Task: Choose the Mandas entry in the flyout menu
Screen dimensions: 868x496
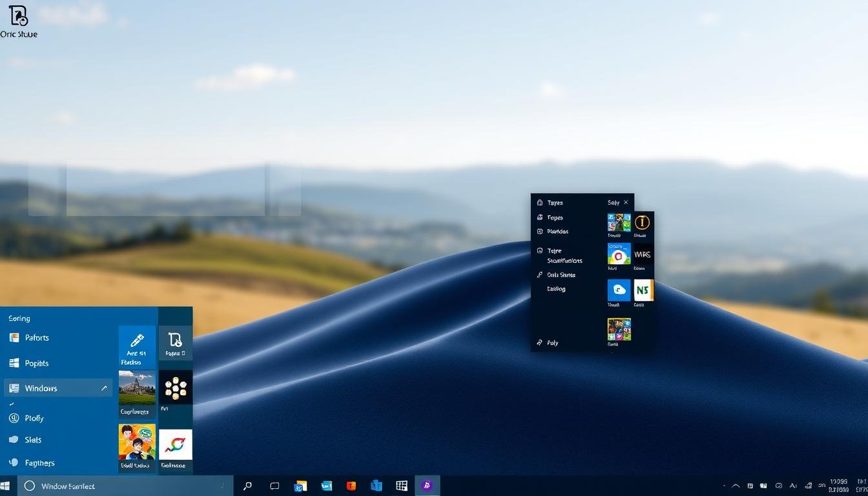Action: click(559, 231)
